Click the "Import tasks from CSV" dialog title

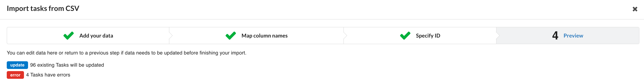(x=43, y=9)
